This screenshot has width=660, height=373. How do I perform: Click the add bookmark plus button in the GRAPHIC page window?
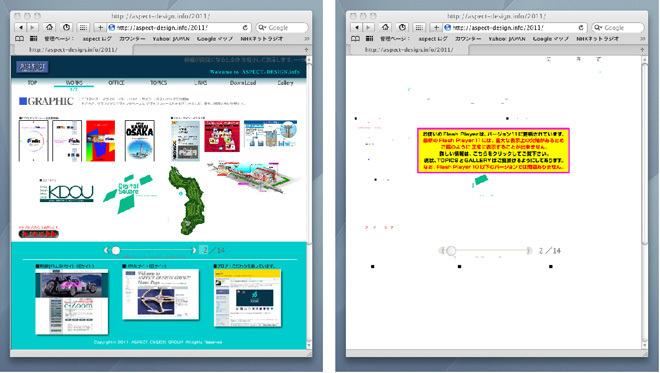(x=100, y=27)
